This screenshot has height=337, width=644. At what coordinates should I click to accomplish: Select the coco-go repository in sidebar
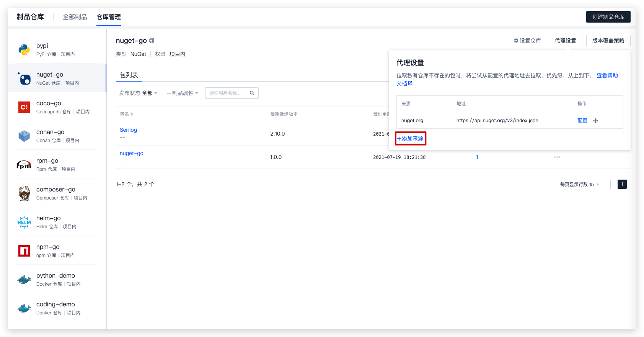(x=57, y=107)
